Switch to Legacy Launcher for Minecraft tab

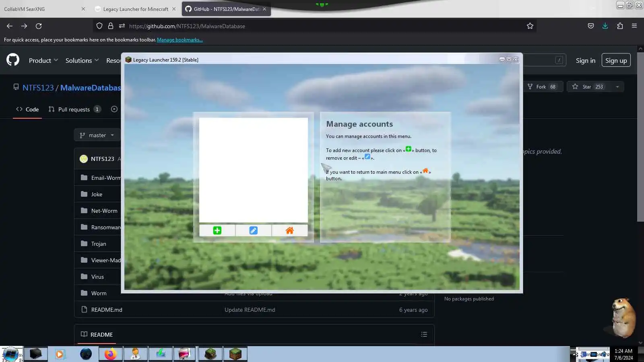[x=136, y=9]
